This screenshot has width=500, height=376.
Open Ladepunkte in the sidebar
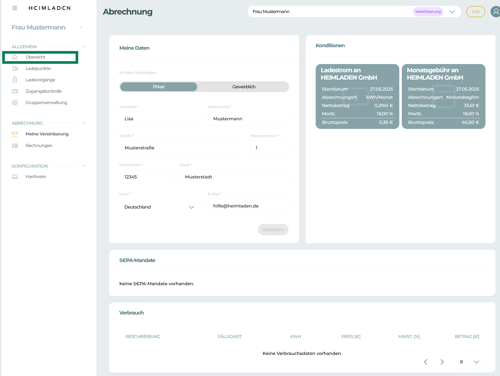[x=38, y=69]
